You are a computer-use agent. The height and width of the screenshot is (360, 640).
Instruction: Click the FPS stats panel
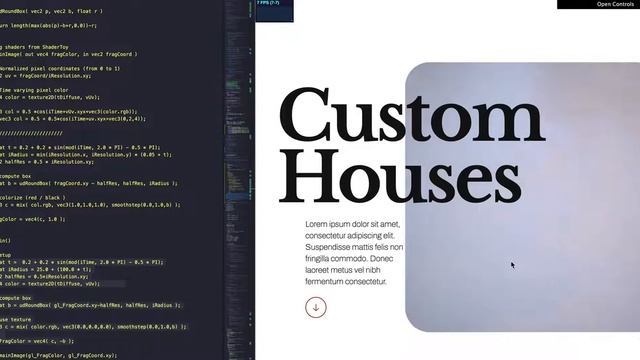[274, 11]
